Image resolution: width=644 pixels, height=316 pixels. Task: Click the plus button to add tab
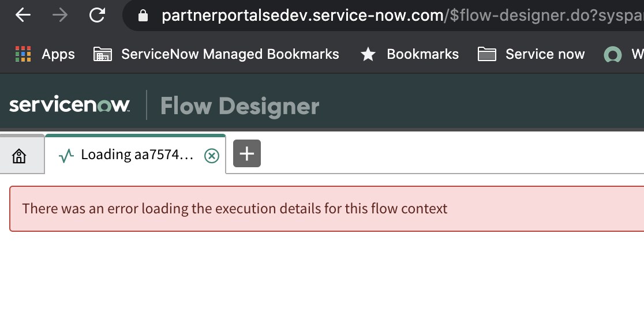click(247, 154)
